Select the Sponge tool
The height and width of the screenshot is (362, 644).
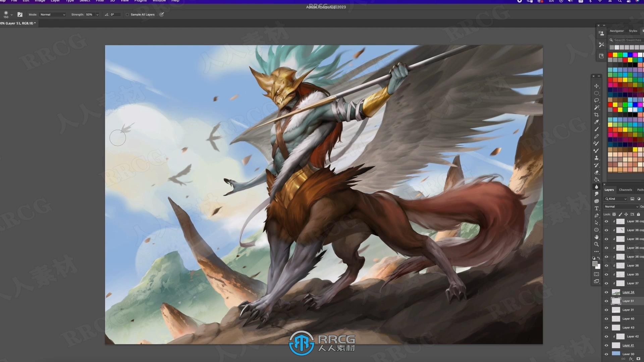(596, 201)
